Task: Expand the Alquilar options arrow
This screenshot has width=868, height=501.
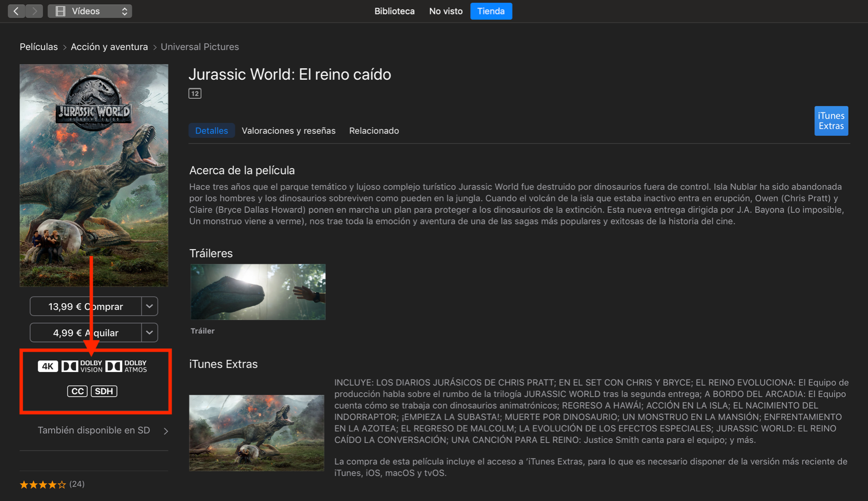Action: [149, 333]
